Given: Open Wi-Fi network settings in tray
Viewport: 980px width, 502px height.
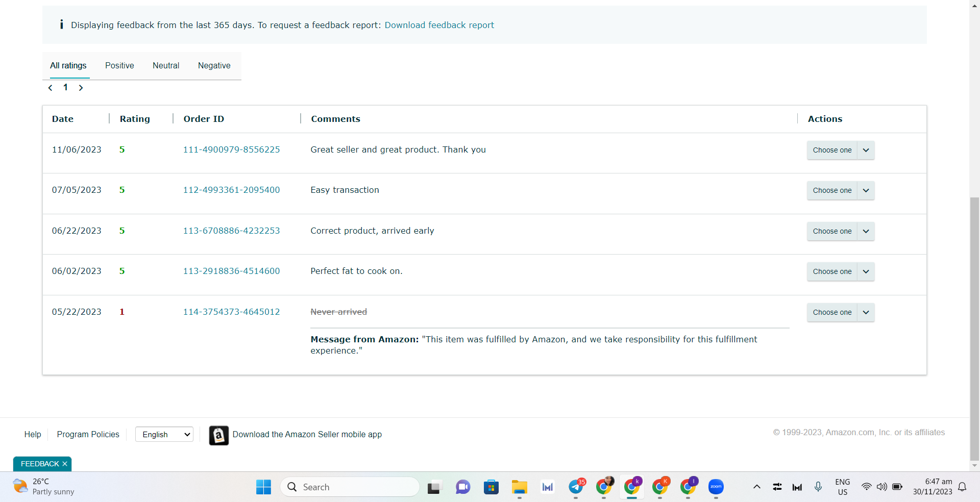Looking at the screenshot, I should pyautogui.click(x=866, y=487).
